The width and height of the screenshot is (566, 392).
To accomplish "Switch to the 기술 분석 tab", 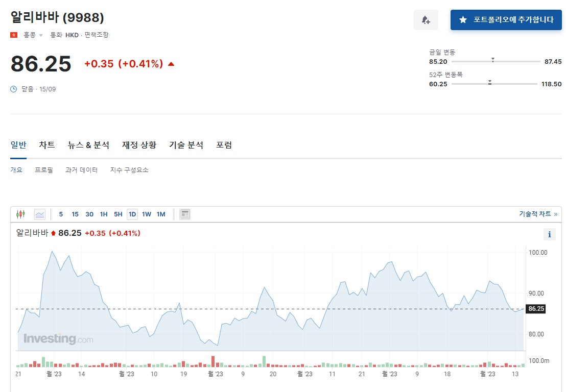I will [185, 145].
